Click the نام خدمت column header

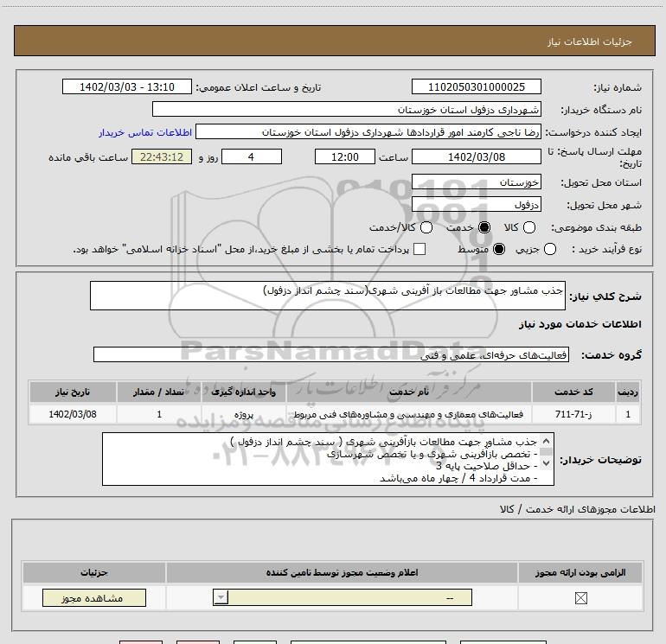coord(409,392)
